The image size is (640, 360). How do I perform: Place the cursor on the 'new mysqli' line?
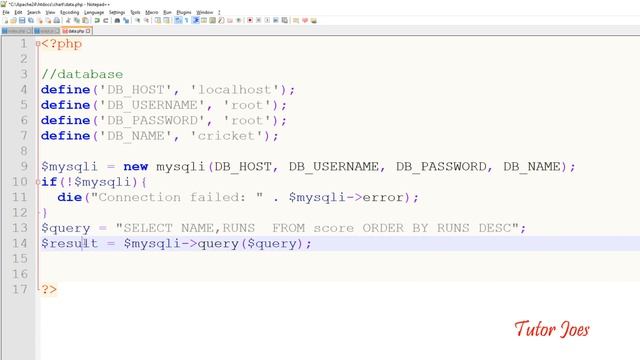[x=308, y=167]
